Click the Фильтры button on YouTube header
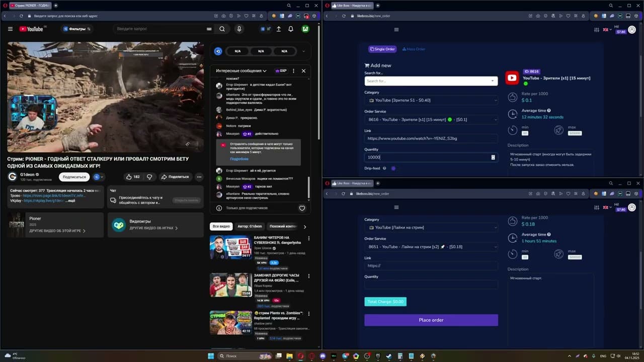This screenshot has height=362, width=644. click(76, 29)
